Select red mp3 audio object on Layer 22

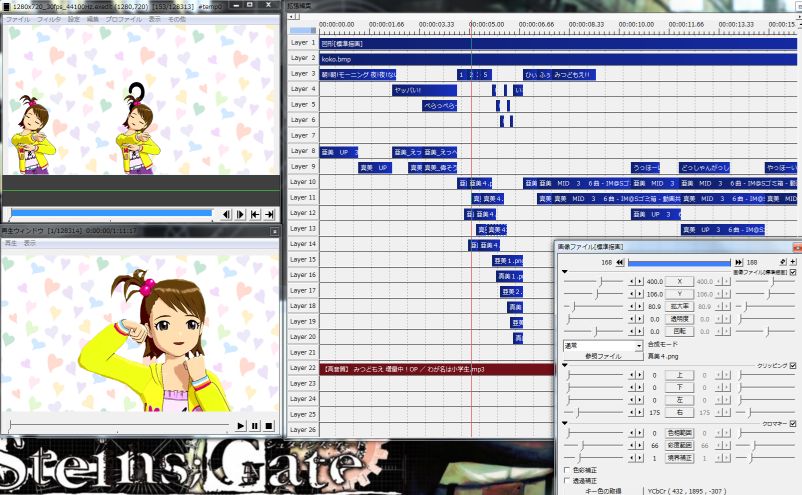coord(437,369)
